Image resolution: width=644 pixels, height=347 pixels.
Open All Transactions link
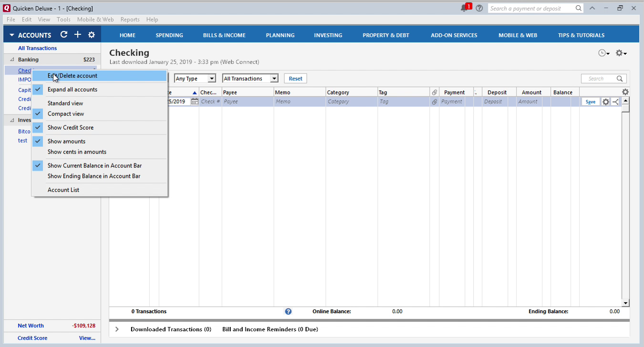(37, 48)
